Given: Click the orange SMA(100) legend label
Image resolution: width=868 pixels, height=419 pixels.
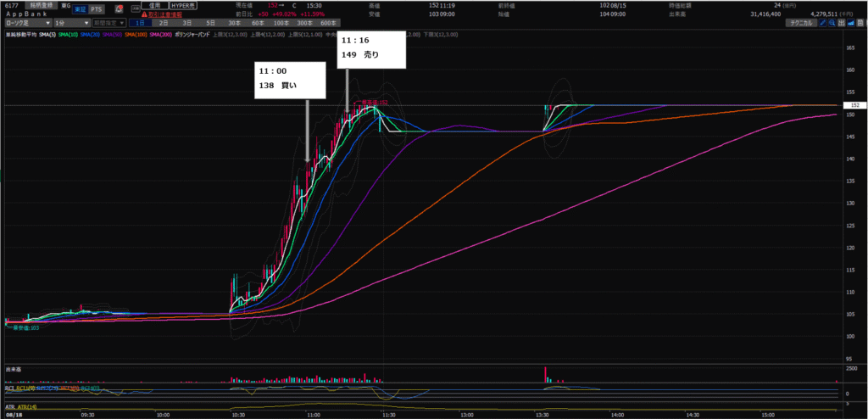Looking at the screenshot, I should point(136,35).
